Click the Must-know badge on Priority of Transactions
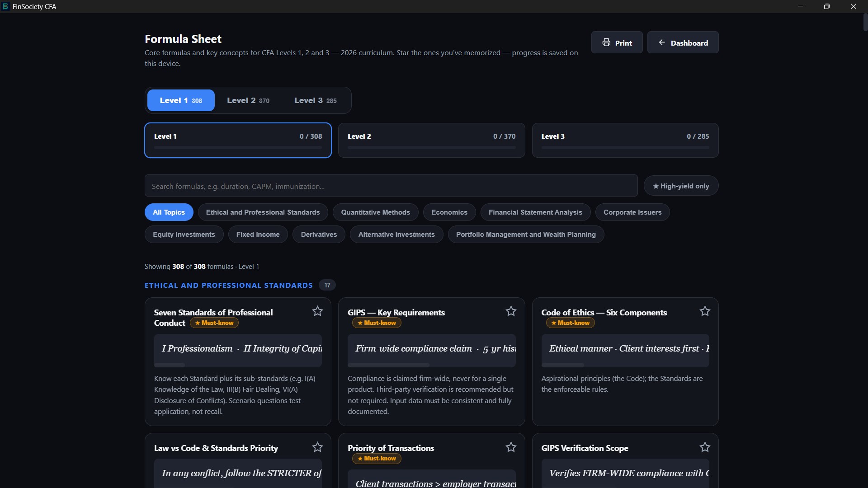Viewport: 868px width, 488px height. tap(377, 458)
